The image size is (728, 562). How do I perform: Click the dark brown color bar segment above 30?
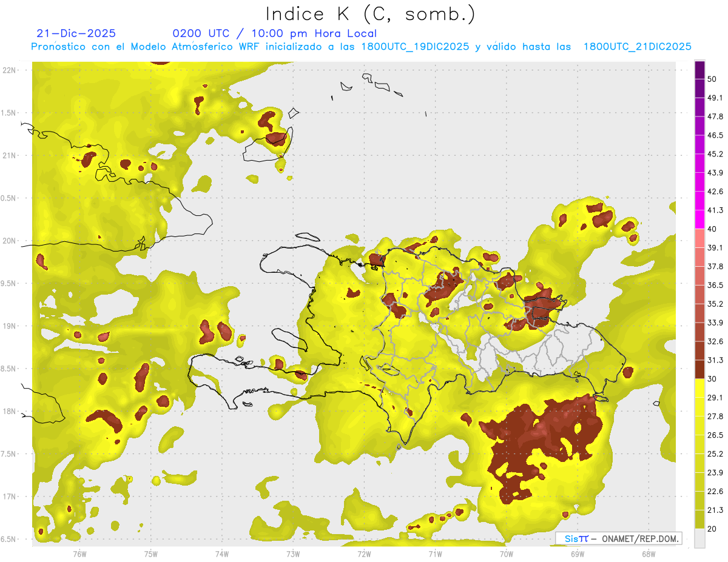point(699,369)
